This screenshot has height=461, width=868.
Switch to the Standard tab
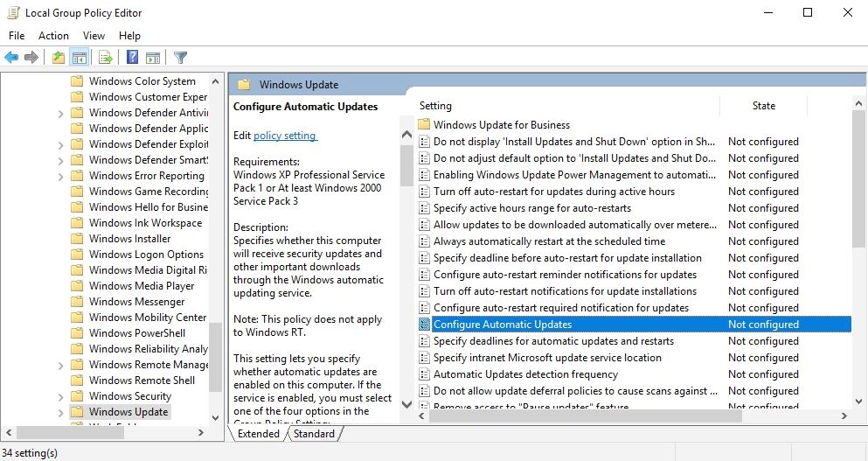(314, 434)
